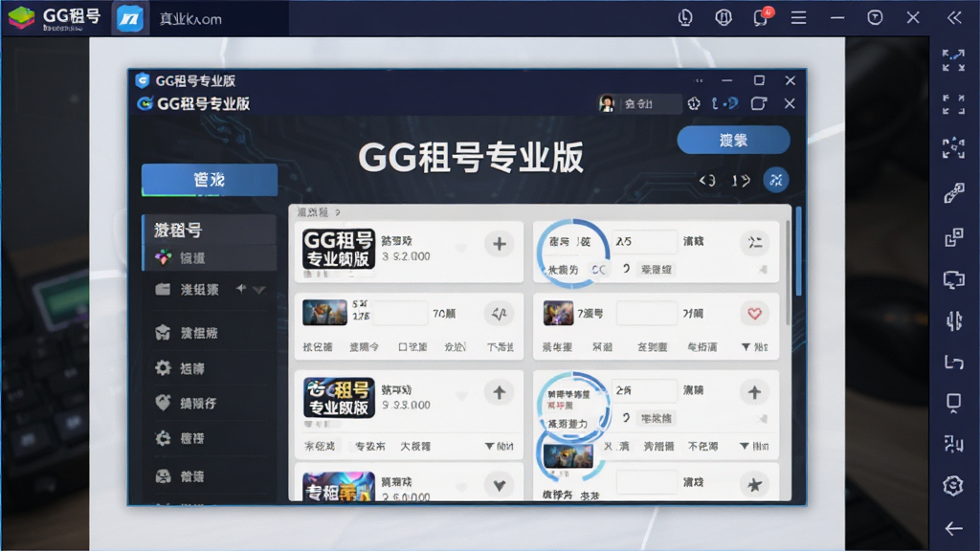980x551 pixels.
Task: Select the left menu row with colorful gem icon
Action: pyautogui.click(x=210, y=258)
